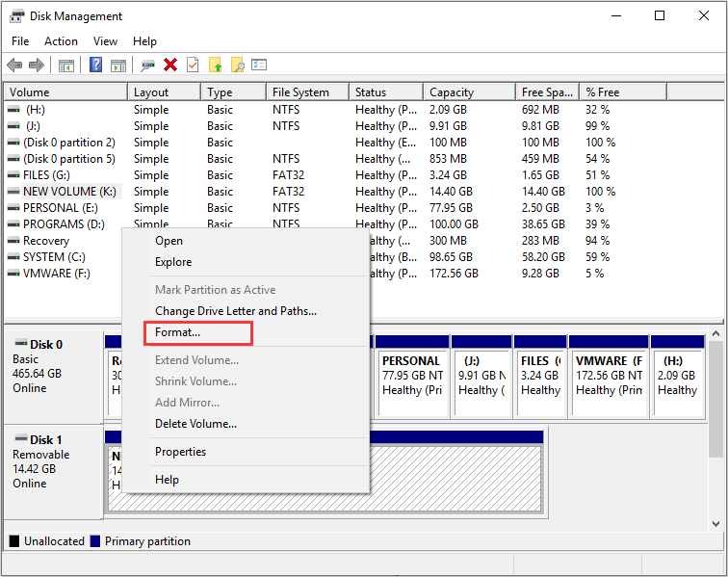
Task: Choose Format... from the context menu
Action: (x=178, y=332)
